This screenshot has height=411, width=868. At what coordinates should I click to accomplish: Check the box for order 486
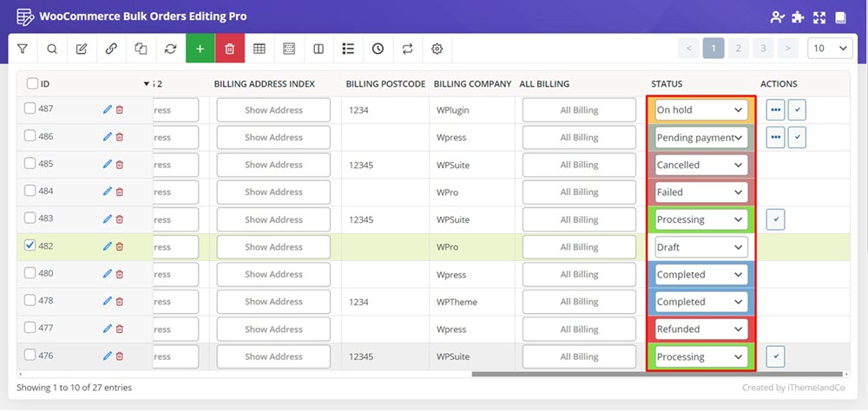[30, 135]
